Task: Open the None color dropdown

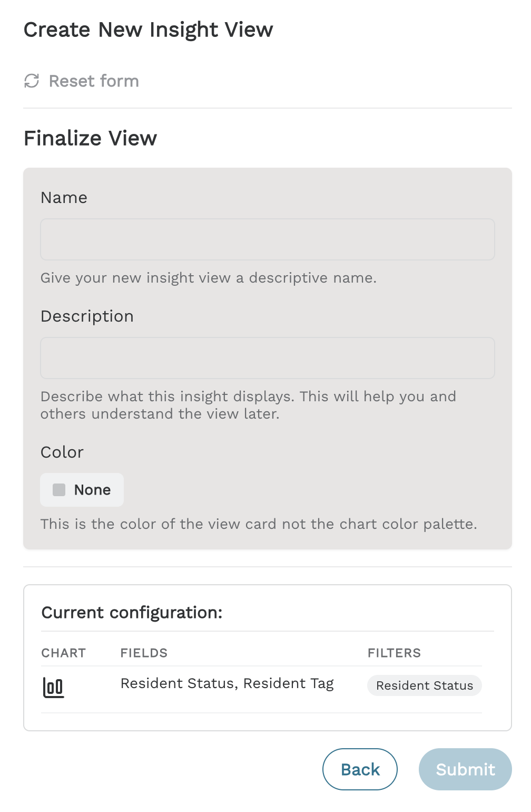Action: [82, 490]
